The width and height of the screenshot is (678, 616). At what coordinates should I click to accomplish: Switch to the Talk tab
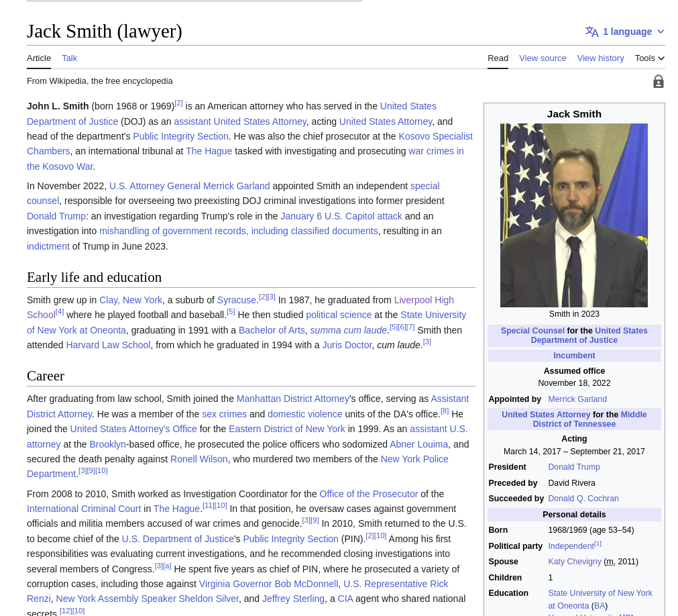point(69,58)
